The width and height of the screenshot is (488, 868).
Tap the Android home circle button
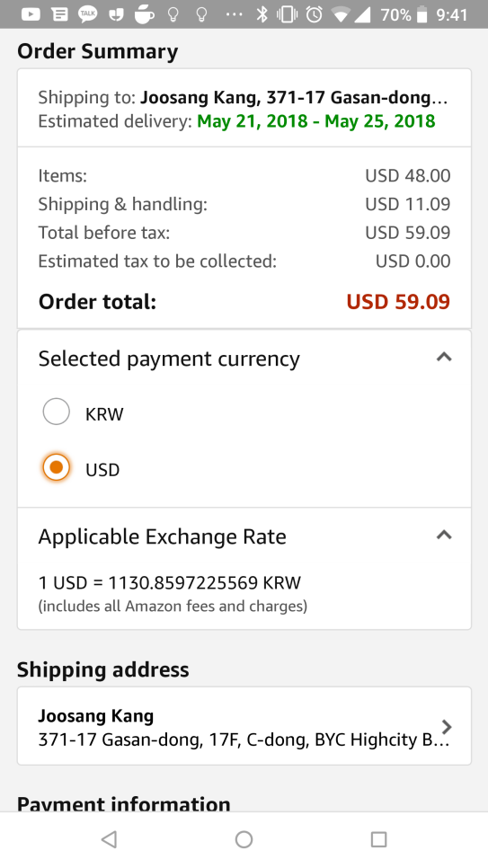pos(244,840)
